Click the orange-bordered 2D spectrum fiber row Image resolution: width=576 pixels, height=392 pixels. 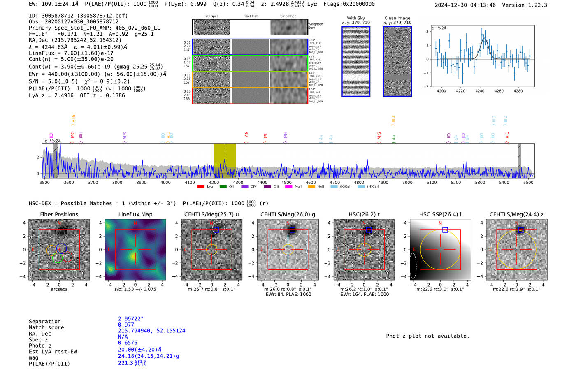(x=250, y=79)
